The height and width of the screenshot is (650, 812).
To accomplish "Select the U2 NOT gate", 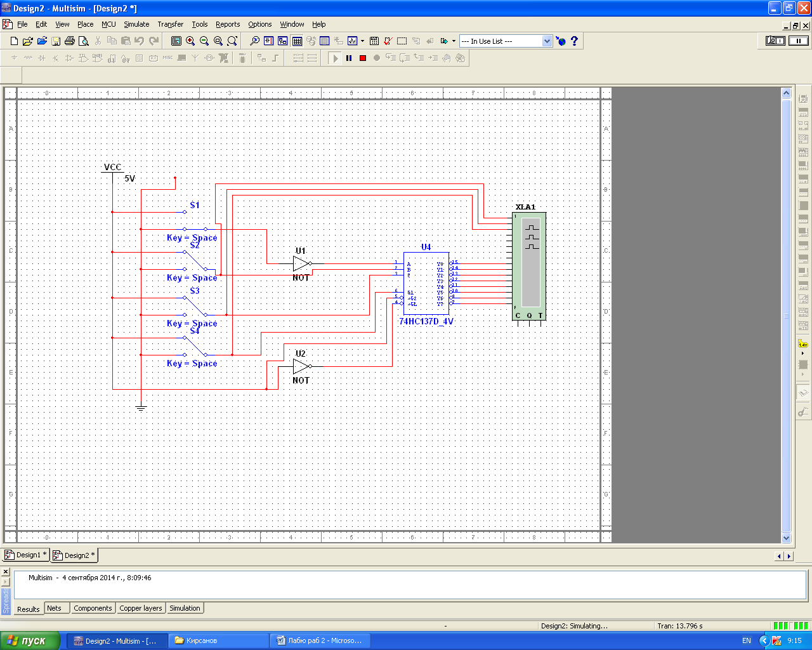I will click(x=301, y=366).
